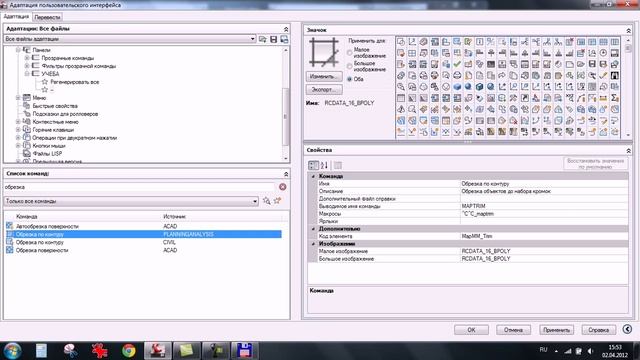The height and width of the screenshot is (360, 640).
Task: Select the Sigma symbol icon in grid
Action: click(614, 98)
